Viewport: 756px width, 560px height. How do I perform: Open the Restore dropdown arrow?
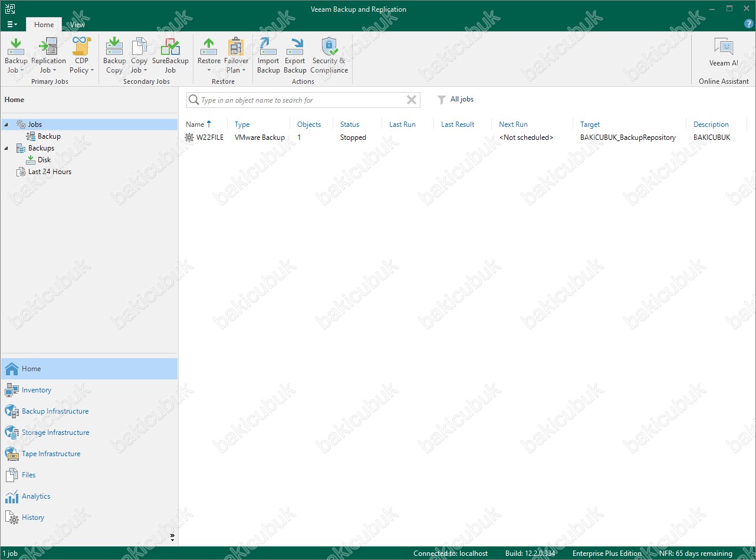pos(209,70)
